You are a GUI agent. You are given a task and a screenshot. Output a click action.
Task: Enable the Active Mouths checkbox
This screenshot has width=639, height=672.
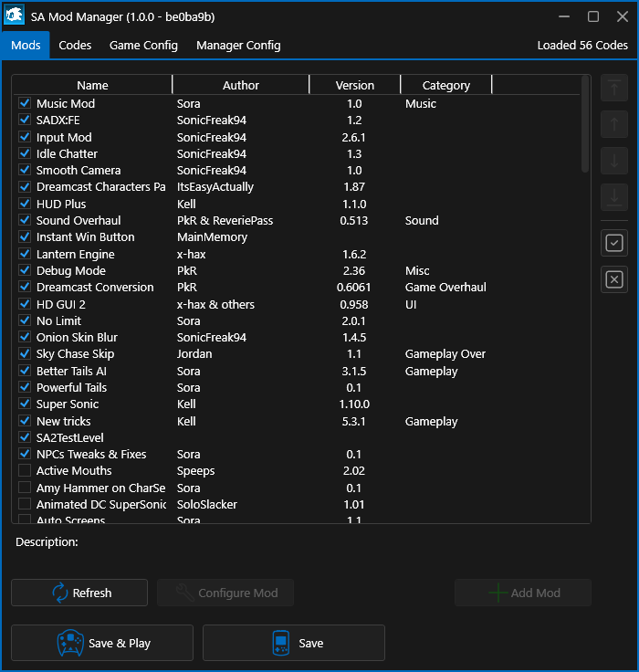25,470
